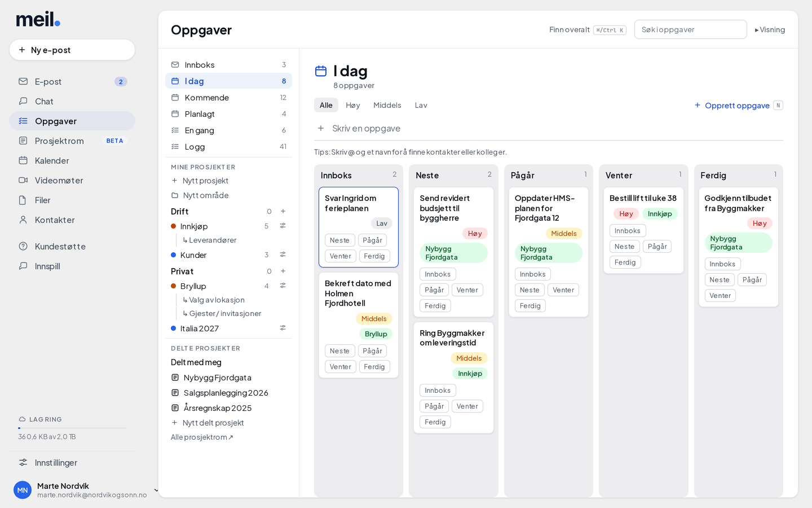Click Opprett oppgave
This screenshot has width=812, height=508.
coord(738,106)
